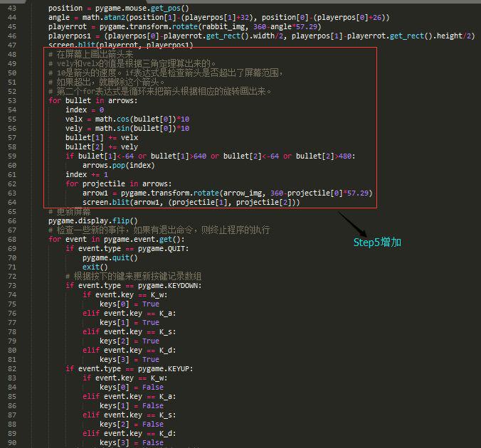
Task: Click the 'if bullet[1]<-64 or' condition line
Action: pos(210,156)
